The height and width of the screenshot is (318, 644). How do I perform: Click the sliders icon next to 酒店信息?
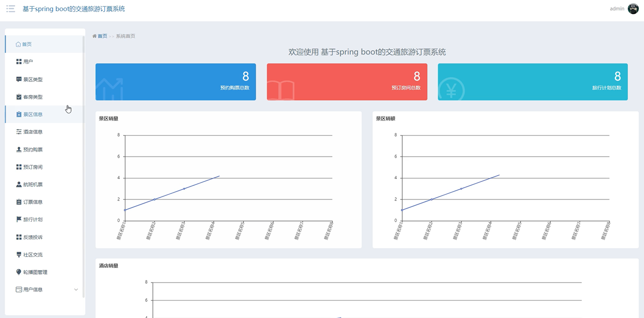click(19, 132)
